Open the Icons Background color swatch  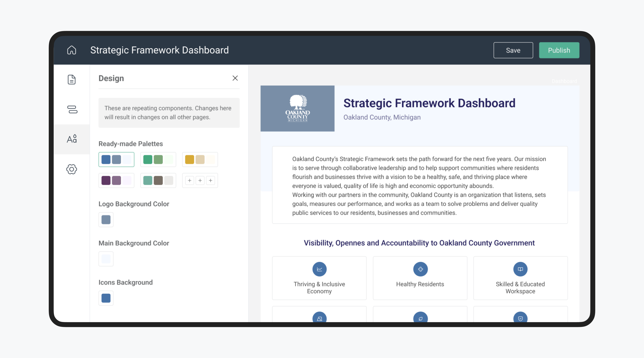pyautogui.click(x=106, y=298)
